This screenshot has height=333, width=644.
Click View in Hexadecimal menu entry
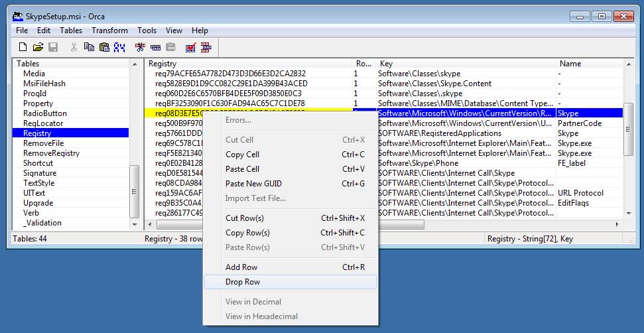(x=290, y=316)
